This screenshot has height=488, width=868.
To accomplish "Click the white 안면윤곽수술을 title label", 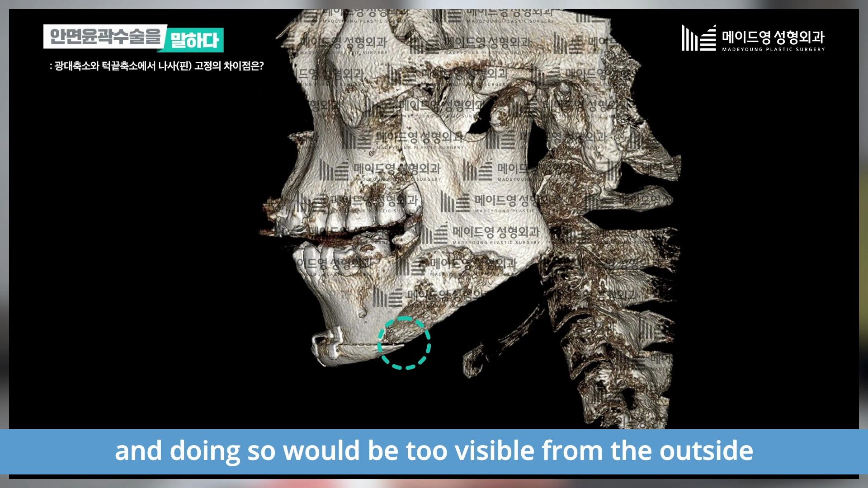I will point(105,36).
